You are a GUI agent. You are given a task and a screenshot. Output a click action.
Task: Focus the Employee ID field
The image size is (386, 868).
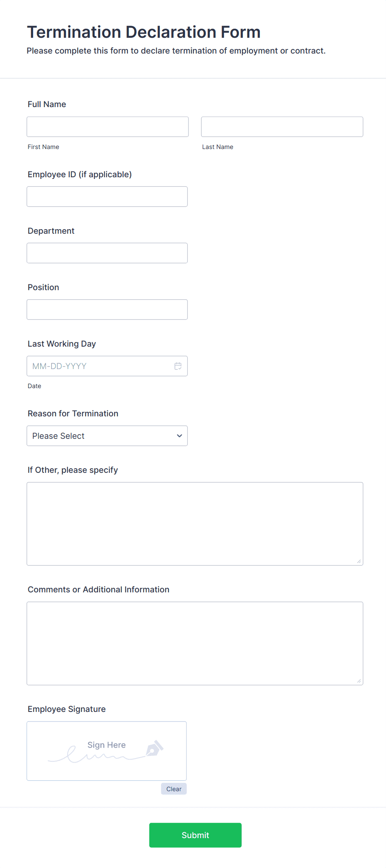pyautogui.click(x=107, y=196)
